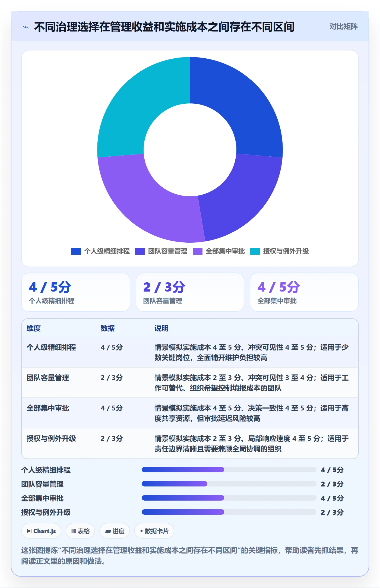
Task: Click the 授权与例外升级 progress bar
Action: [229, 512]
